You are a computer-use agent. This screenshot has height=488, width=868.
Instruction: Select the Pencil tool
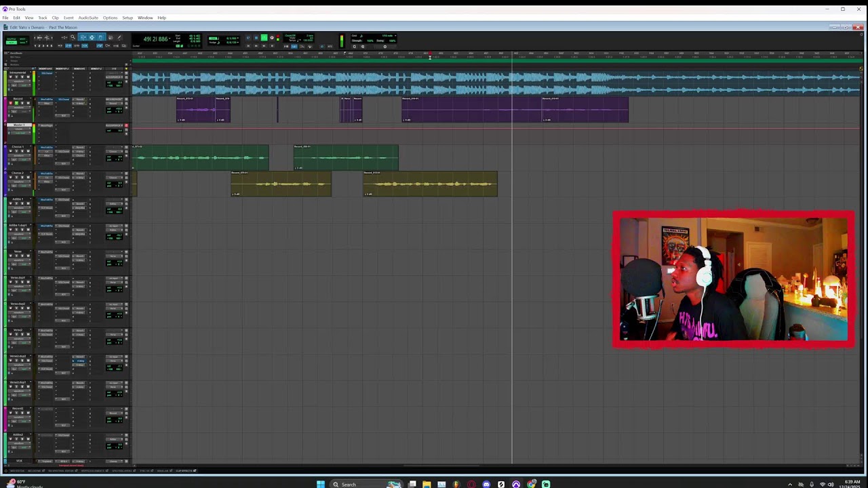point(119,37)
